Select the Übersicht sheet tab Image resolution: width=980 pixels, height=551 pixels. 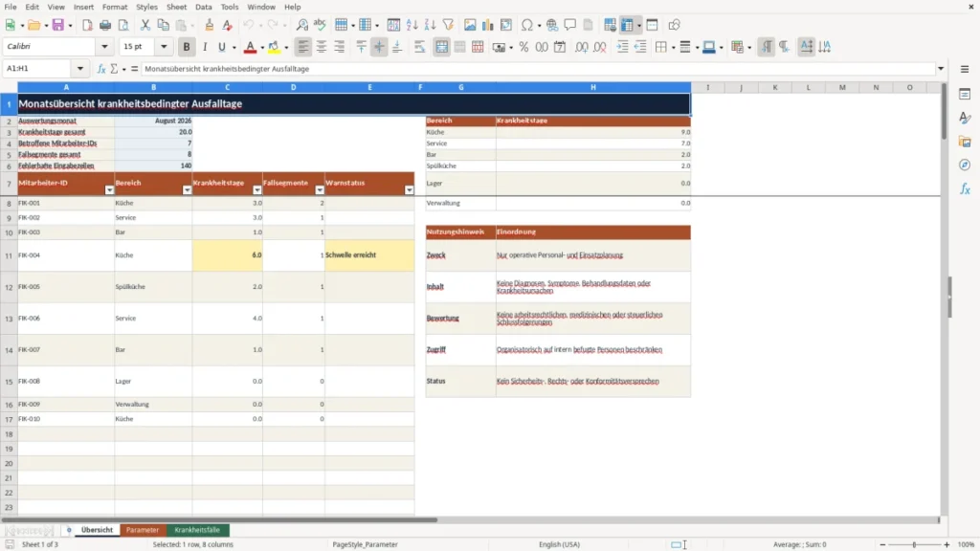click(x=97, y=530)
